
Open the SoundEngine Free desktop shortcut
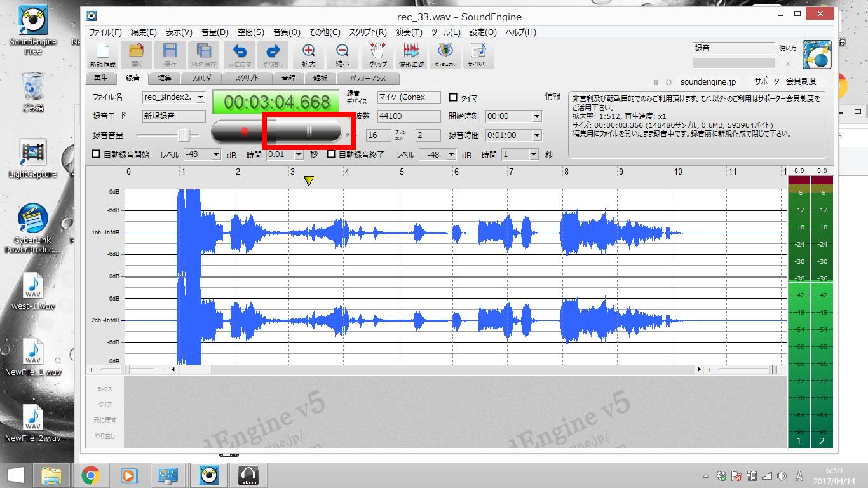32,30
